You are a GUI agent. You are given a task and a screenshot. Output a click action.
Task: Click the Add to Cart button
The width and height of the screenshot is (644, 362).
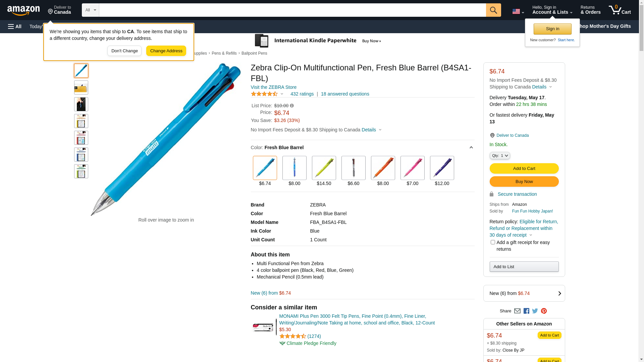[524, 169]
